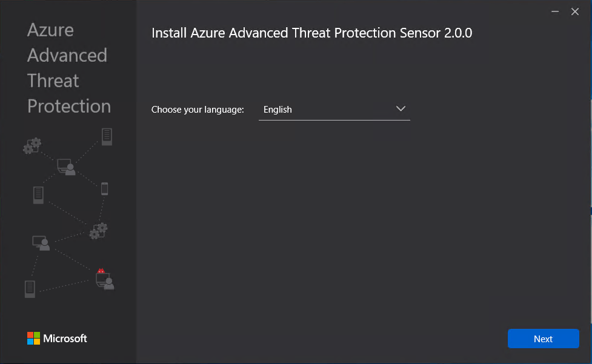592x364 pixels.
Task: Click the "Choose your language:" label
Action: tap(198, 110)
